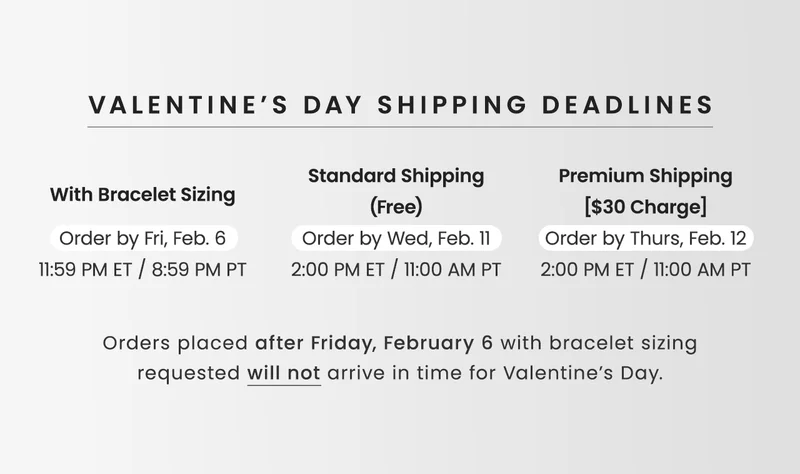Select the Standard Shipping title
The width and height of the screenshot is (800, 474).
tap(396, 176)
